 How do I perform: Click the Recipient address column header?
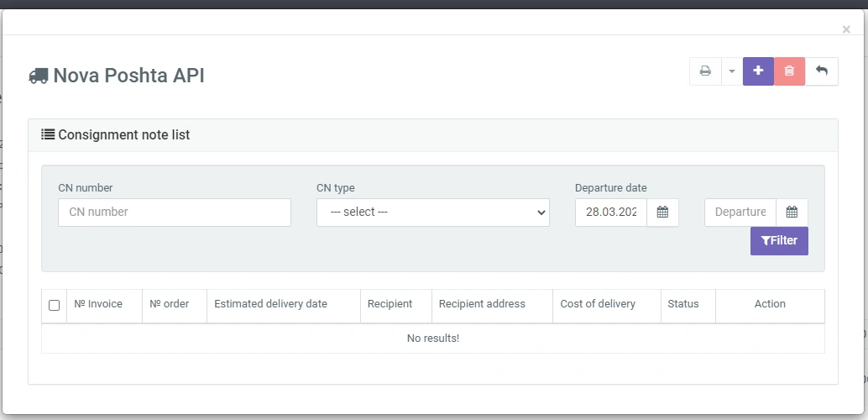pyautogui.click(x=482, y=304)
